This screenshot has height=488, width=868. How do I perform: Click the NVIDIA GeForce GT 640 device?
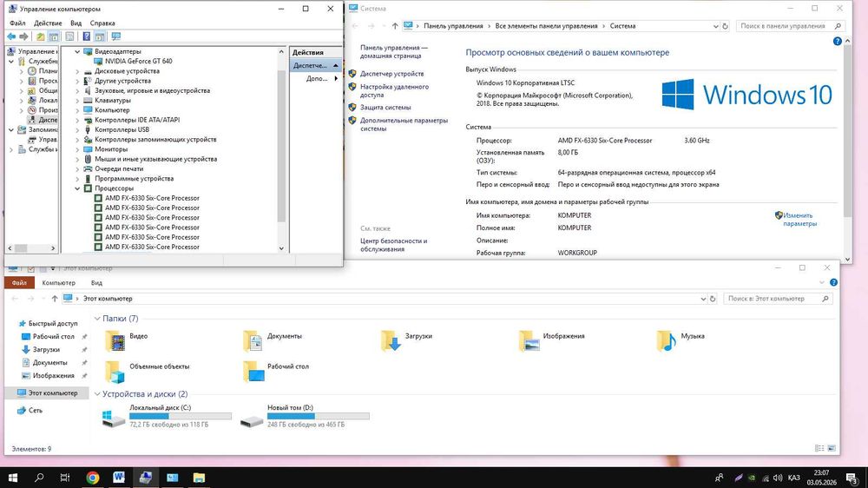[x=138, y=61]
